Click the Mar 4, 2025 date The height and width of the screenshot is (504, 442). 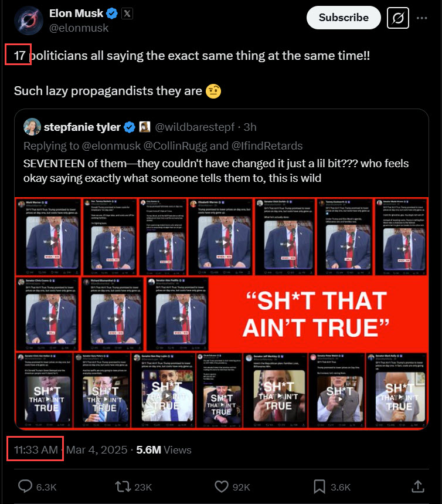[97, 449]
